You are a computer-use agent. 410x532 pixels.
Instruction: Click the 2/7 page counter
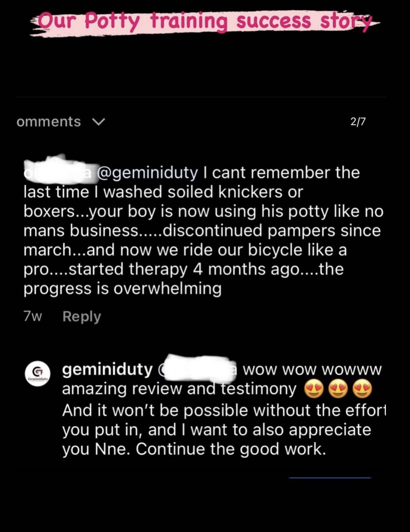coord(358,122)
